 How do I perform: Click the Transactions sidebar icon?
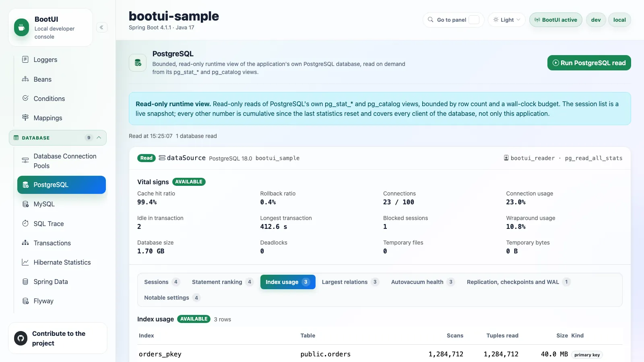pos(25,243)
